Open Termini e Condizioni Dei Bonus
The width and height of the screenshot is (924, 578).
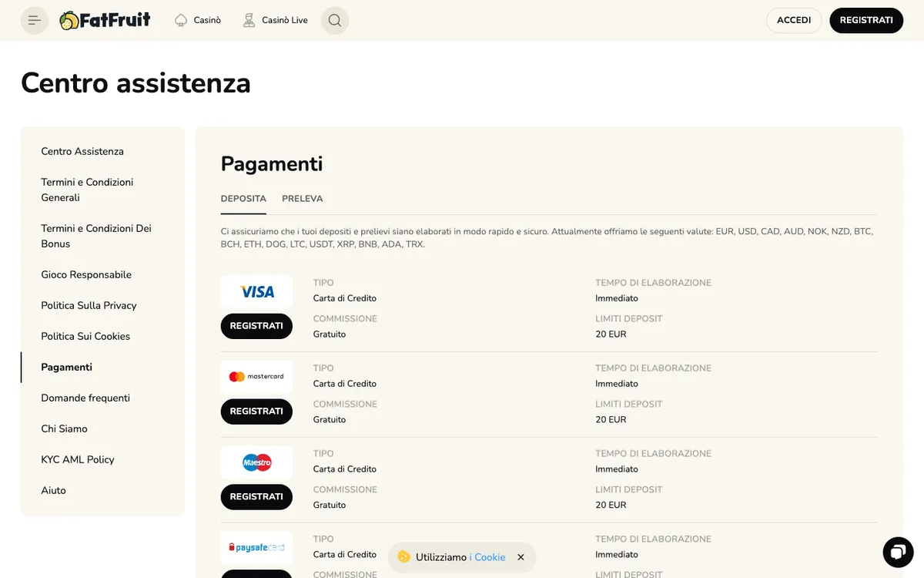[96, 236]
